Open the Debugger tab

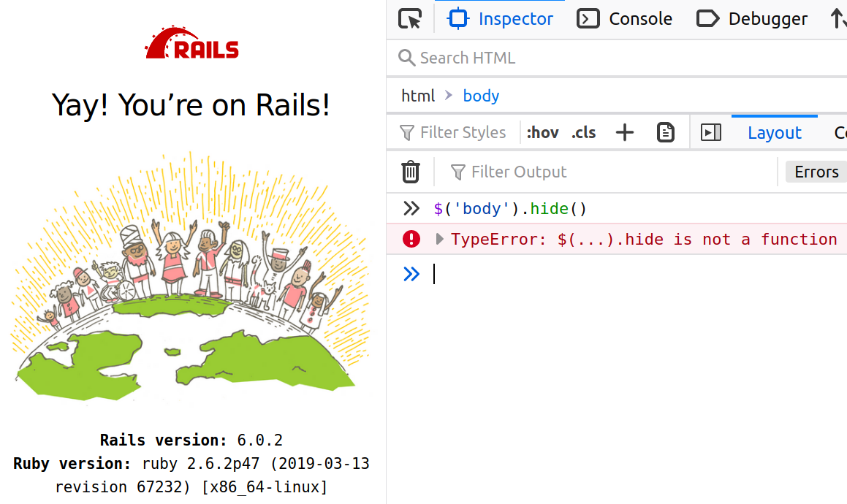point(752,19)
